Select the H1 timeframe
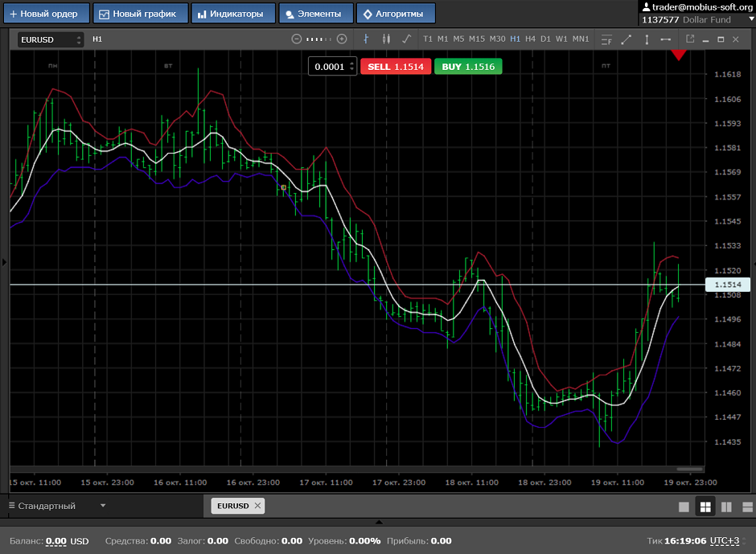Viewport: 756px width, 554px height. [515, 39]
